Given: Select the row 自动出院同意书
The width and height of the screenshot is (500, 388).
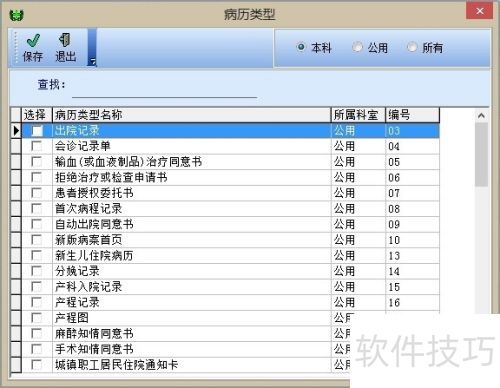Looking at the screenshot, I should 231,224.
